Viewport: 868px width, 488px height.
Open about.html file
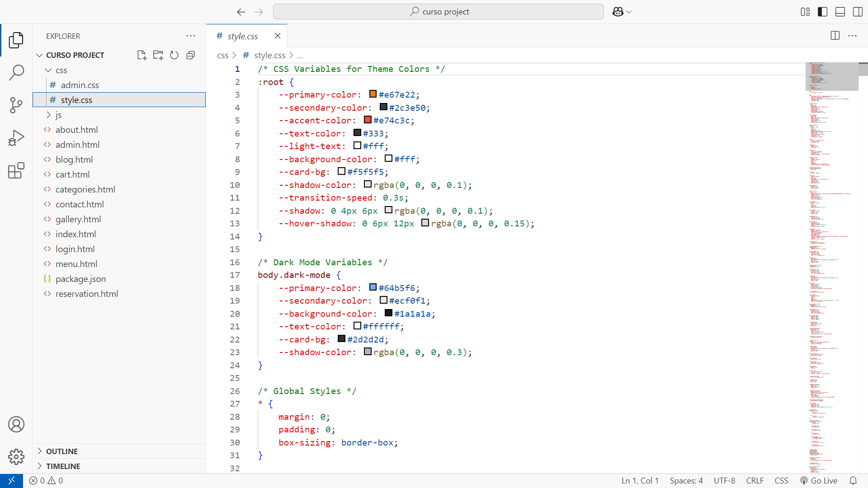119,130
